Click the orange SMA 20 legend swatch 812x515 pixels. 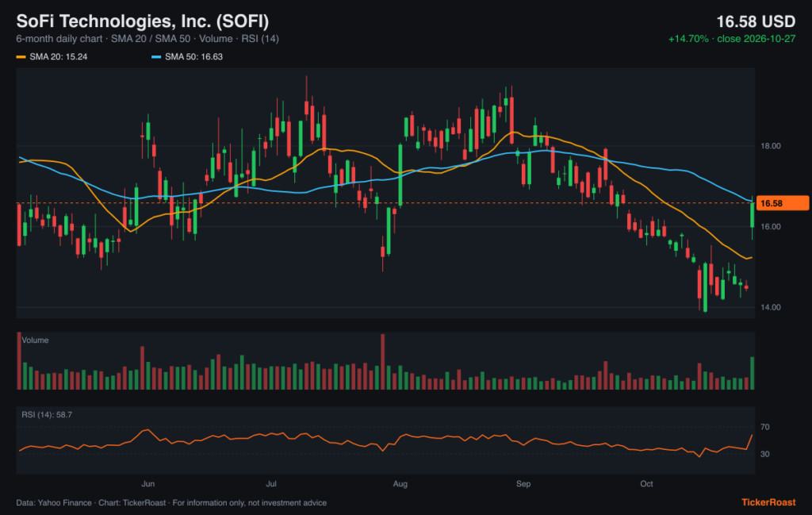pos(21,57)
